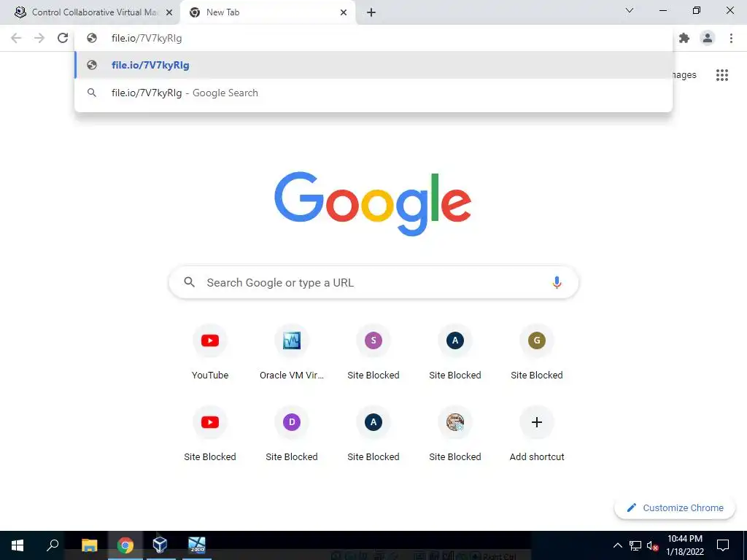
Task: Open the Chrome profile avatar
Action: click(x=708, y=38)
